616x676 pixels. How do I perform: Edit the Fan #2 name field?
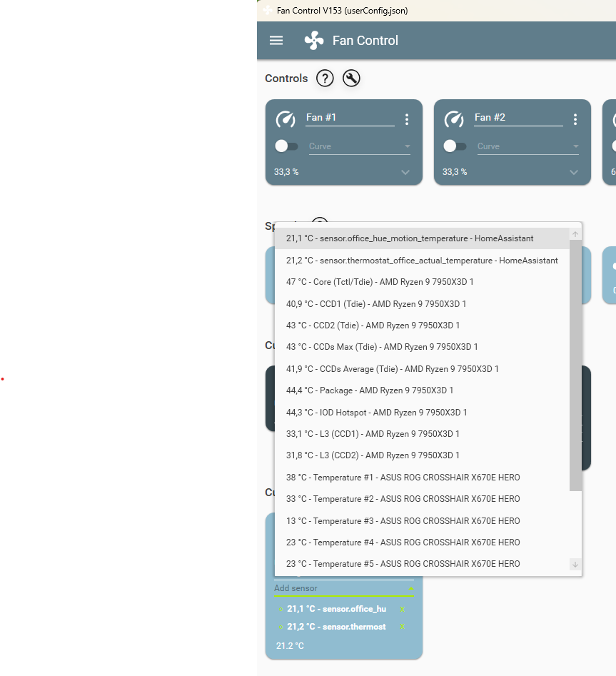(x=519, y=118)
